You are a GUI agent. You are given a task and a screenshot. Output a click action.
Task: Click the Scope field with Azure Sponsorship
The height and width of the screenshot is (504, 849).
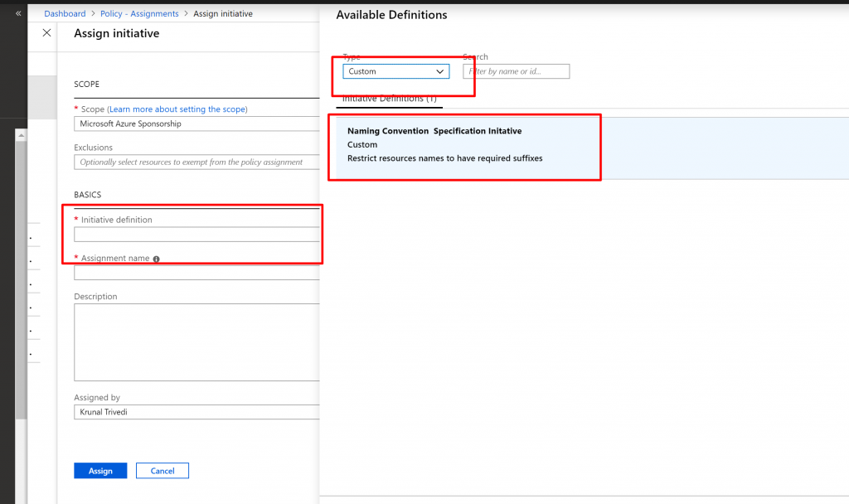pyautogui.click(x=196, y=124)
